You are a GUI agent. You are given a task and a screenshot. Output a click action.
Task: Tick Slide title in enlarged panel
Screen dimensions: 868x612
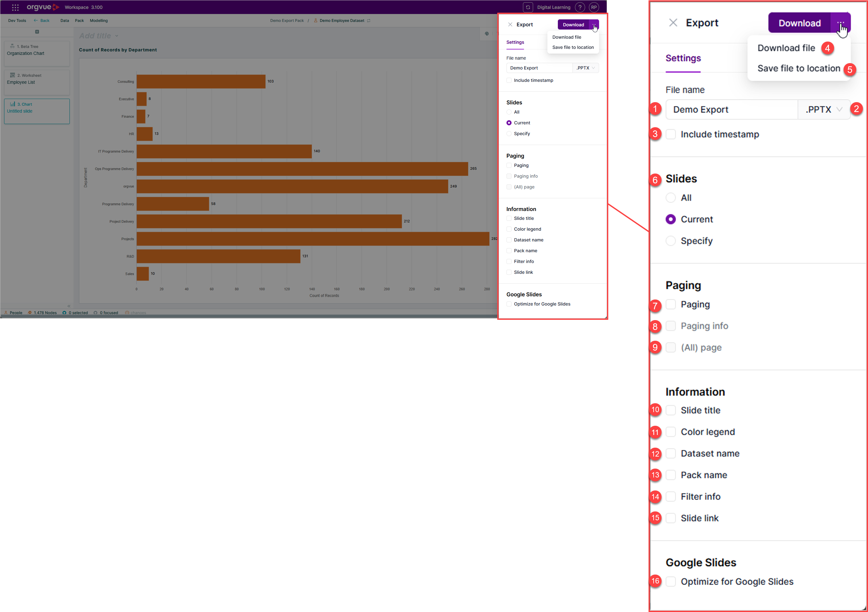click(671, 411)
